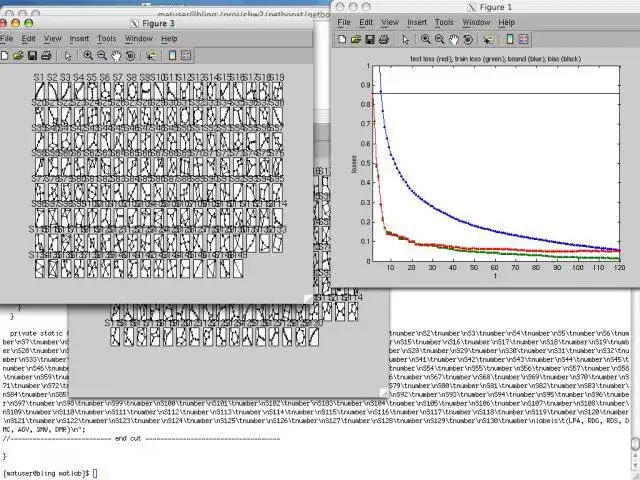Click New Figure icon in Figure 1 toolbar
This screenshot has height=480, width=640.
click(342, 39)
